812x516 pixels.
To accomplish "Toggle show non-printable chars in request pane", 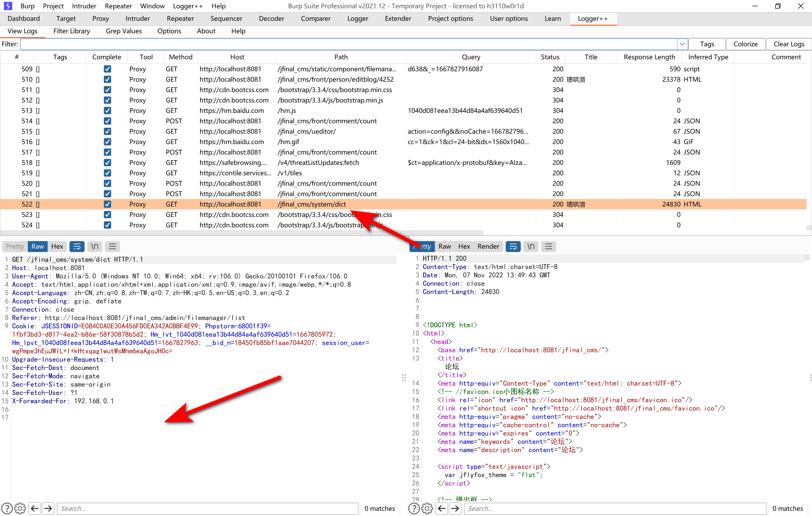I will pos(95,246).
